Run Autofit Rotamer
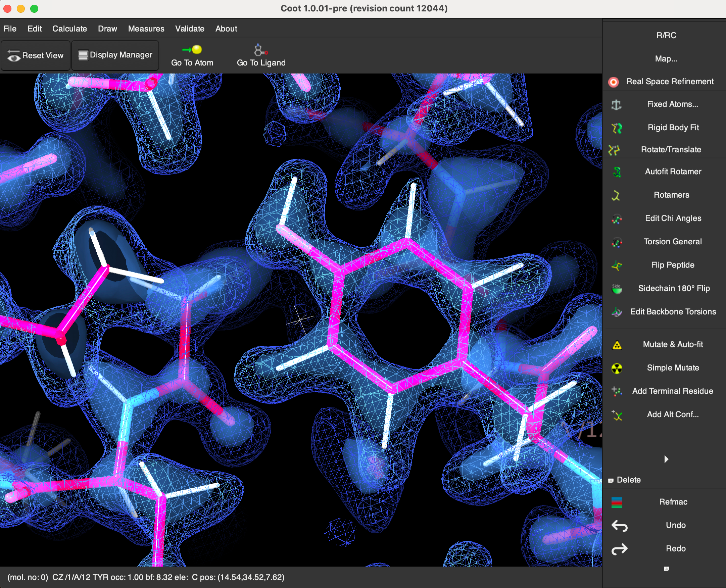The height and width of the screenshot is (588, 726). click(673, 171)
